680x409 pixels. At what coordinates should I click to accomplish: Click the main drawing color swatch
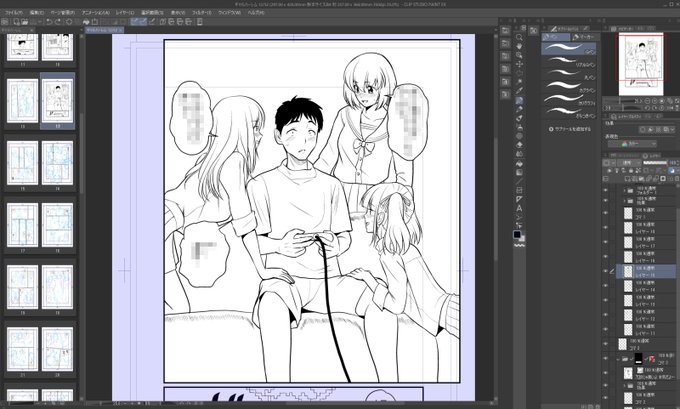coord(517,234)
